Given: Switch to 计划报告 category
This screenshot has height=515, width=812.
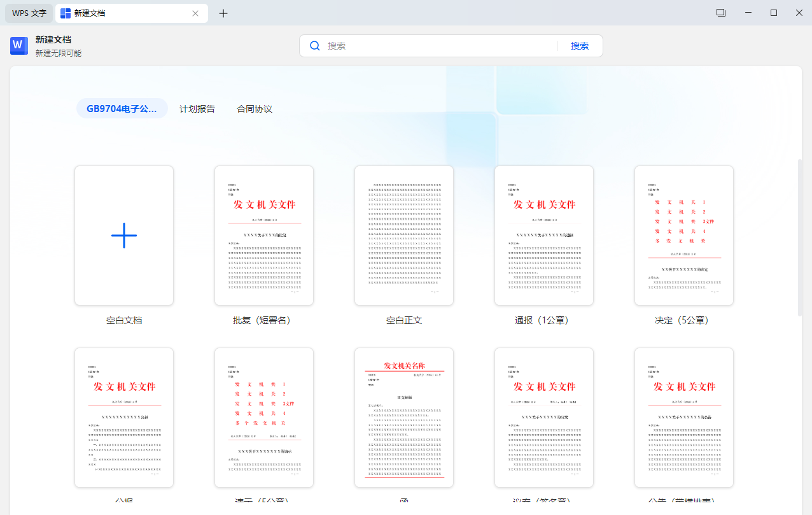Looking at the screenshot, I should click(x=197, y=109).
